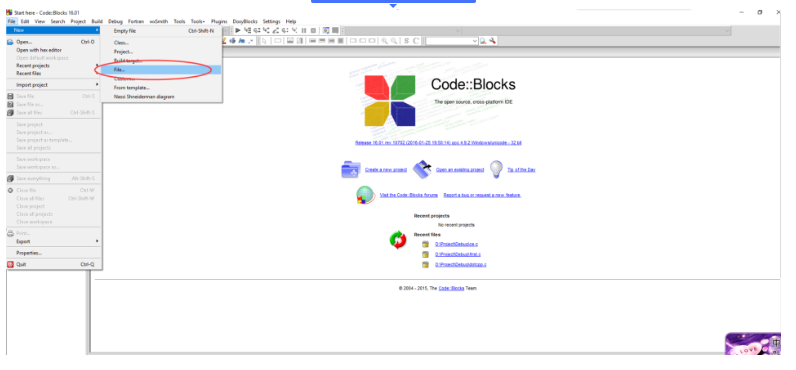The image size is (796, 370).
Task: Click the Tip of the Day link
Action: (x=521, y=170)
